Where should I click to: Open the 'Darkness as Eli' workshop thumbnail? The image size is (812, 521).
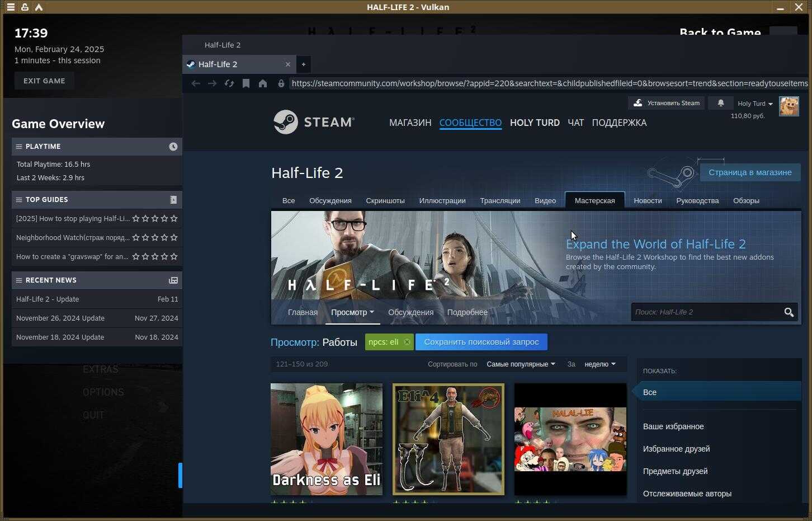pos(327,439)
